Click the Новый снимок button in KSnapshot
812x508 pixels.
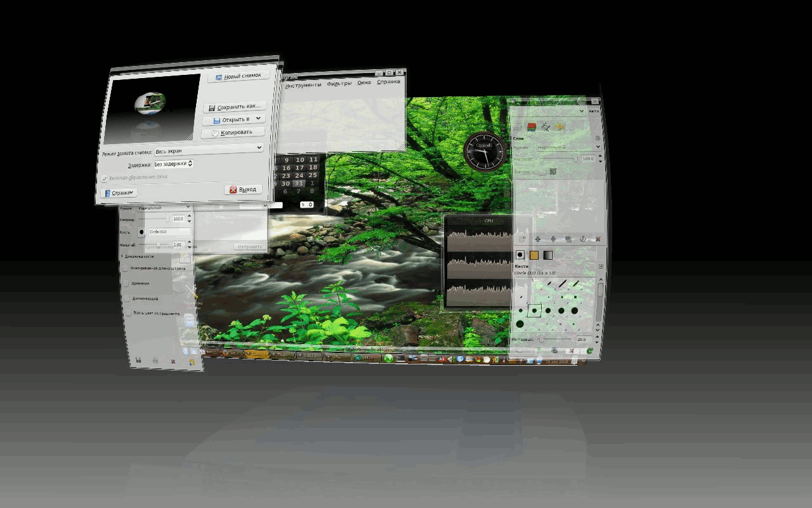tap(238, 77)
